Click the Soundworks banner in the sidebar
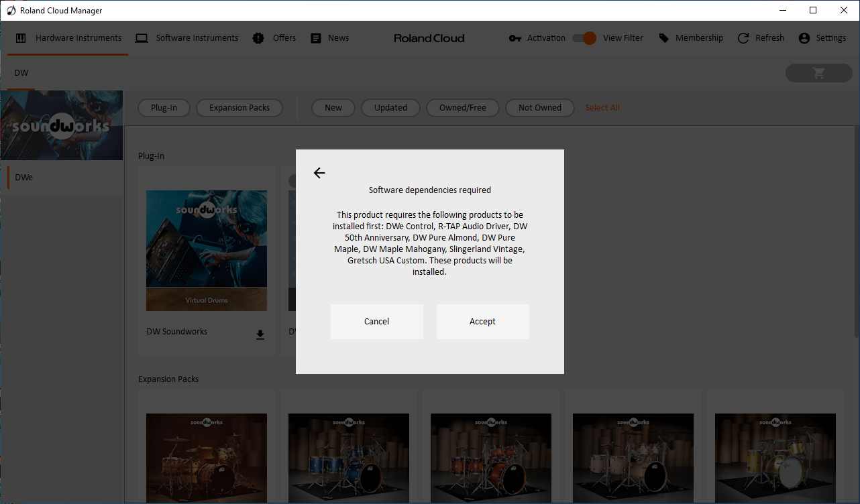The image size is (860, 504). [x=62, y=125]
